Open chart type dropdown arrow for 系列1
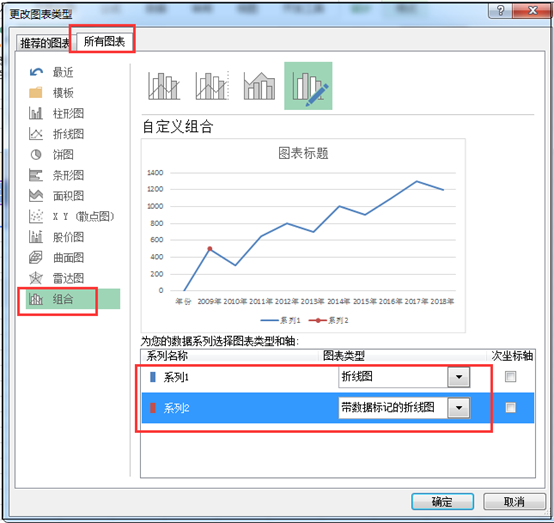The width and height of the screenshot is (554, 523). (459, 377)
